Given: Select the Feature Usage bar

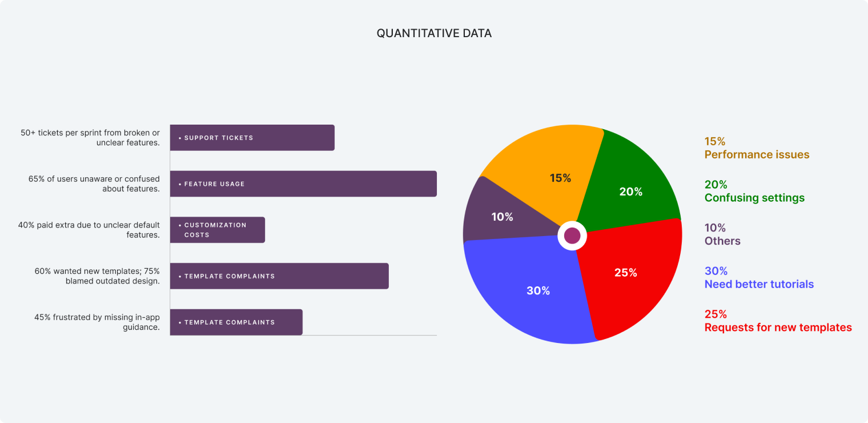Looking at the screenshot, I should [303, 184].
